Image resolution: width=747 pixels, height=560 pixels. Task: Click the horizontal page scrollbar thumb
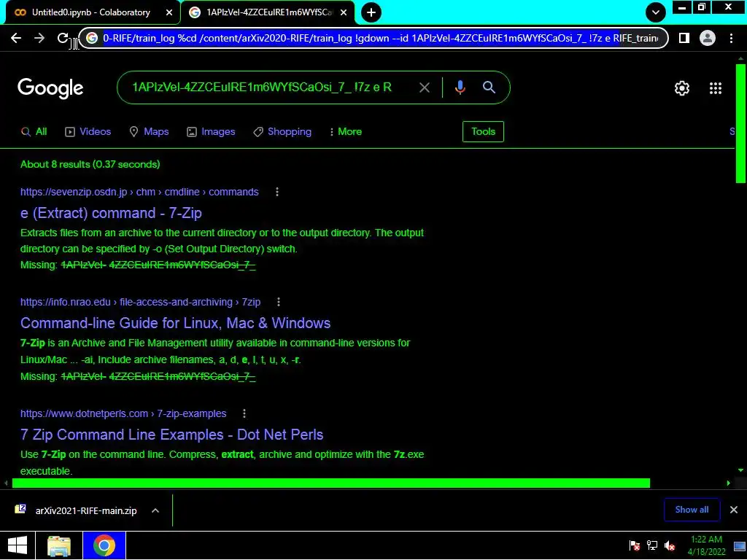click(x=331, y=483)
